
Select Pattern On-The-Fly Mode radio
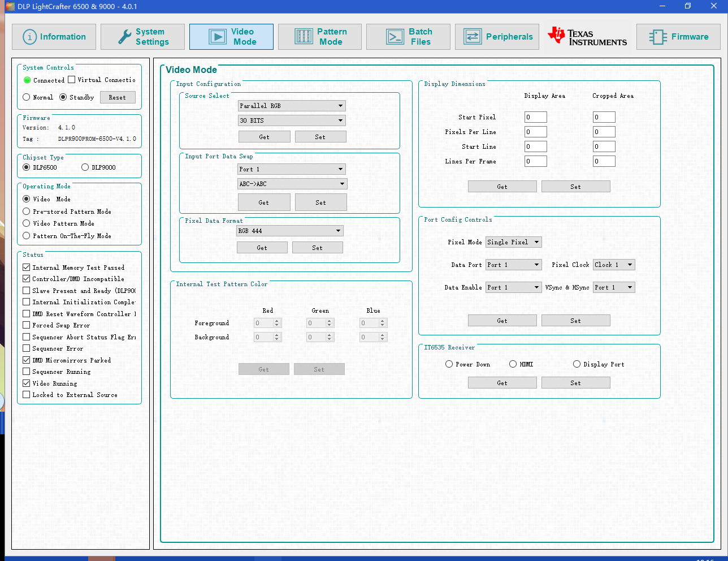[27, 236]
